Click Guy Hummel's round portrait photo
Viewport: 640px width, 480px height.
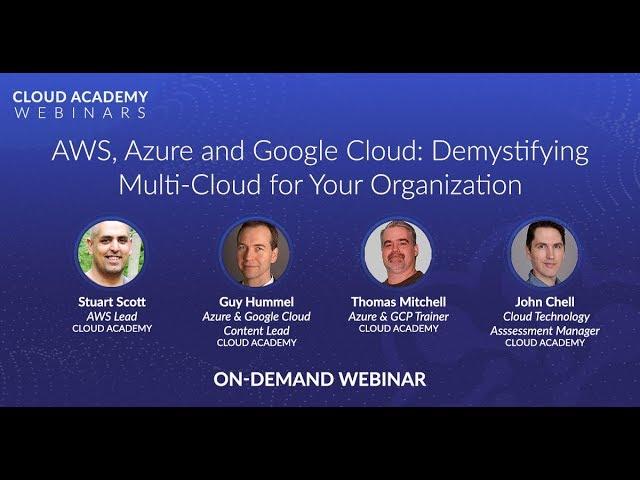pyautogui.click(x=256, y=253)
